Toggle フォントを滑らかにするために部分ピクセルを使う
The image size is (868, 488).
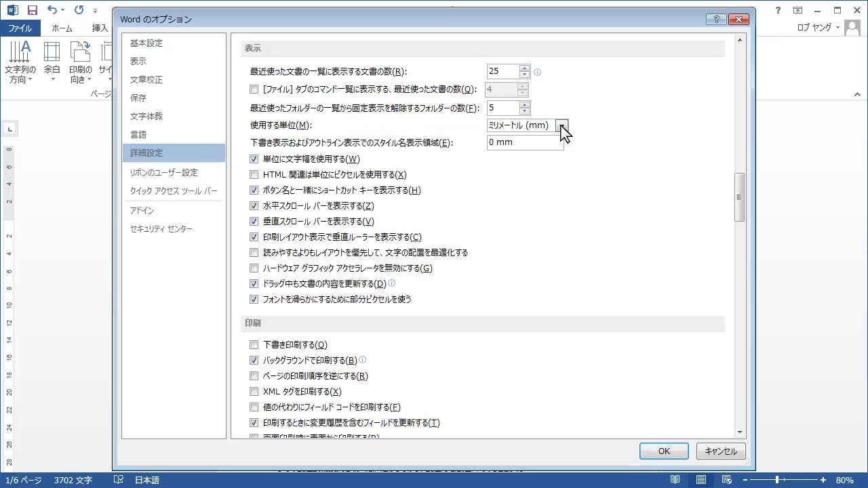click(254, 300)
